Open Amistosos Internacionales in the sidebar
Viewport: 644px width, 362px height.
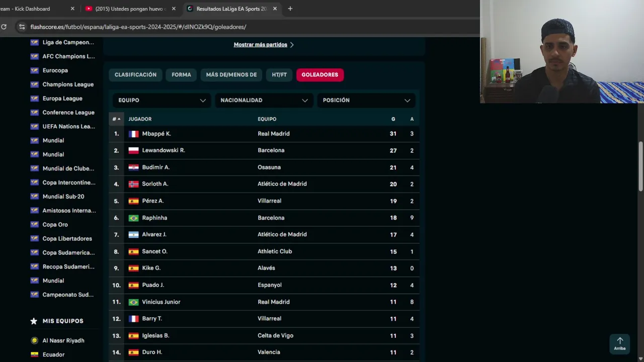click(69, 211)
